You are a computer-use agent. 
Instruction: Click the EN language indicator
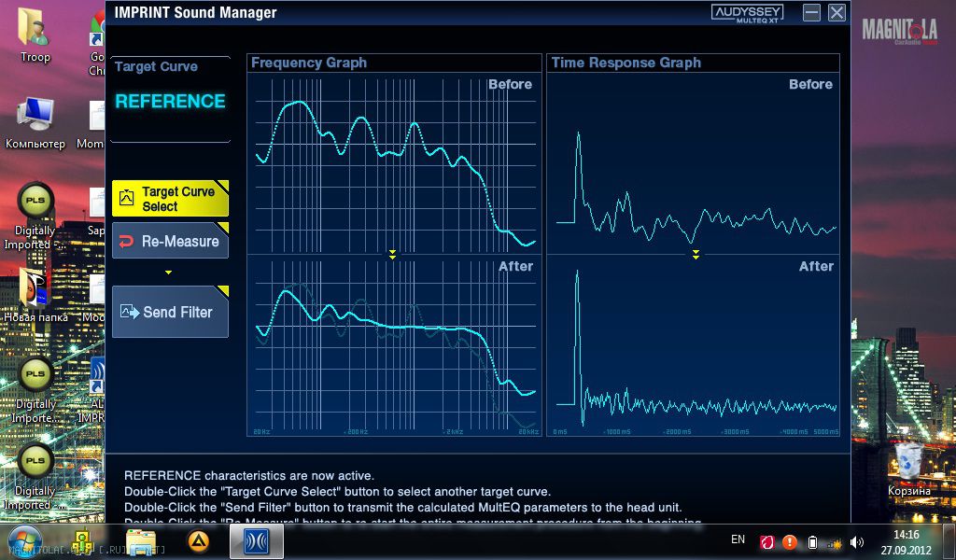tap(738, 539)
